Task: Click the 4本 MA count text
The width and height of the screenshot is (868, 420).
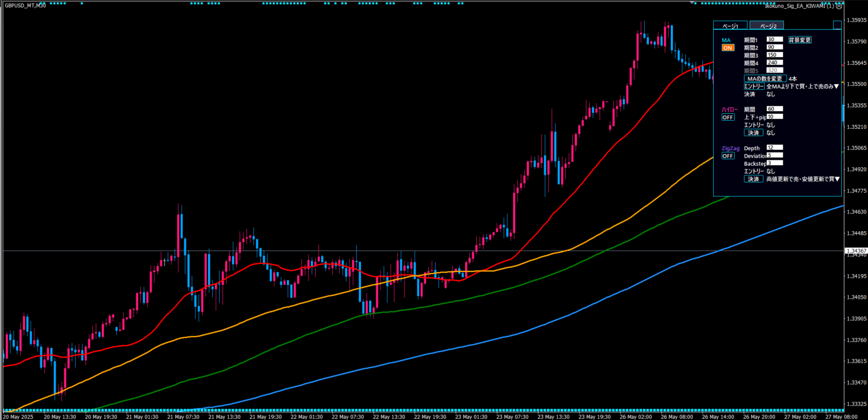Action: (792, 79)
